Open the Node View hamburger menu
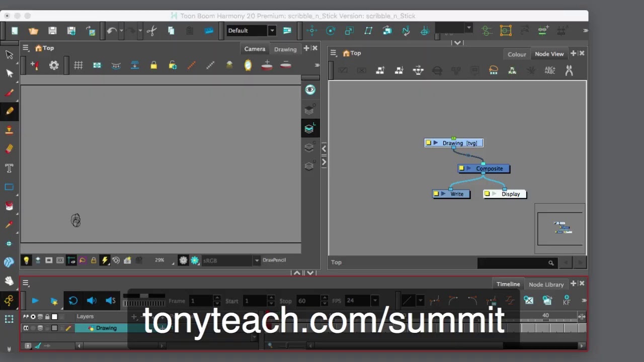The width and height of the screenshot is (644, 362). (333, 53)
